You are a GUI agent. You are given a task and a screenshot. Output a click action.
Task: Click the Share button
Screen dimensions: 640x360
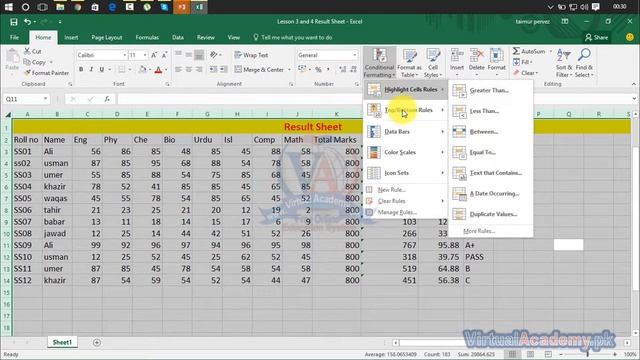(596, 37)
